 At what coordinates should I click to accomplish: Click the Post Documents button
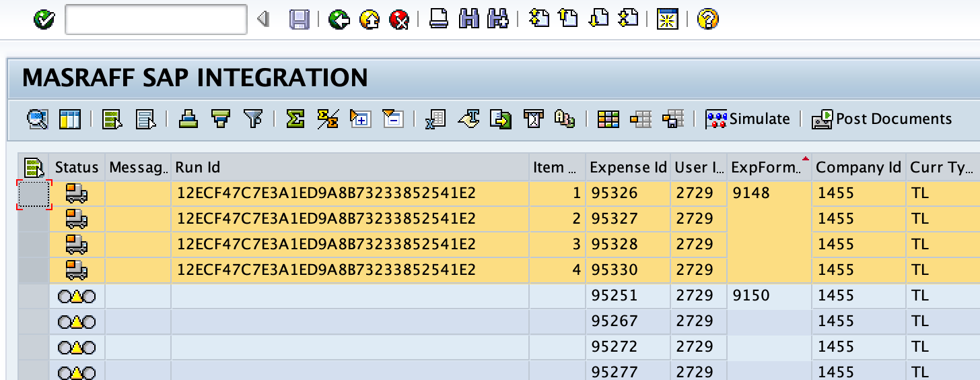882,119
